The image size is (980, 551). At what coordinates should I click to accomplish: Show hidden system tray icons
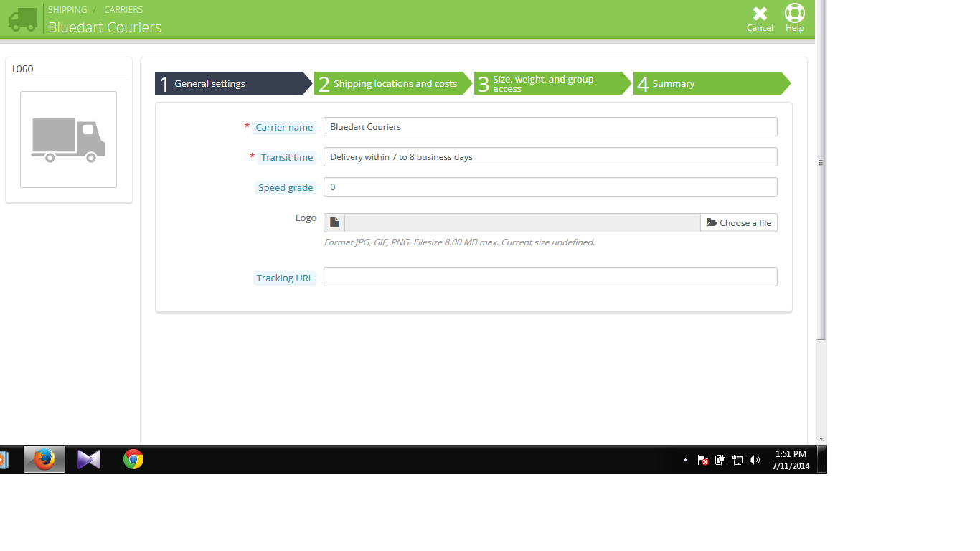685,460
